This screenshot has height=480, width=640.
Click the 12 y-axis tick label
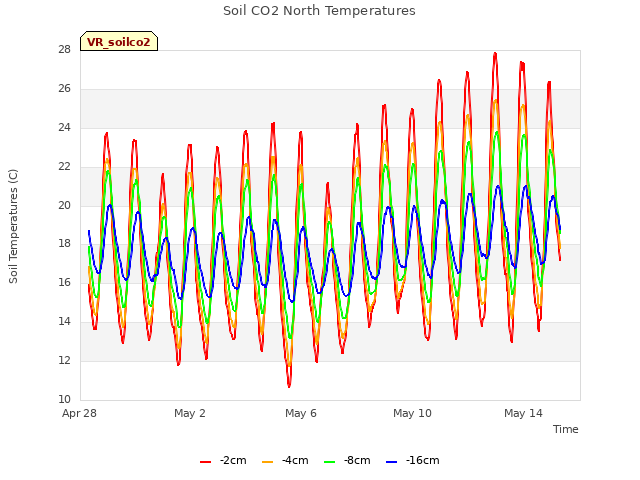point(64,360)
